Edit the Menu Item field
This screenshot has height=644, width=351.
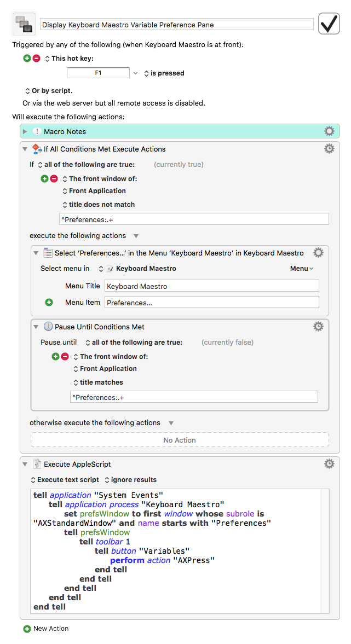point(212,302)
